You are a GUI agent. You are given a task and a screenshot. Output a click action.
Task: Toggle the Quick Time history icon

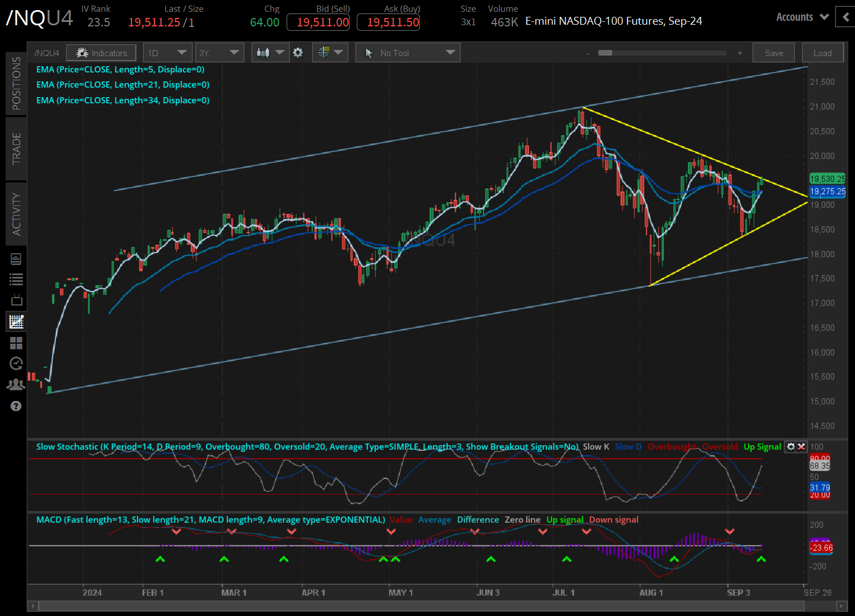(x=16, y=364)
